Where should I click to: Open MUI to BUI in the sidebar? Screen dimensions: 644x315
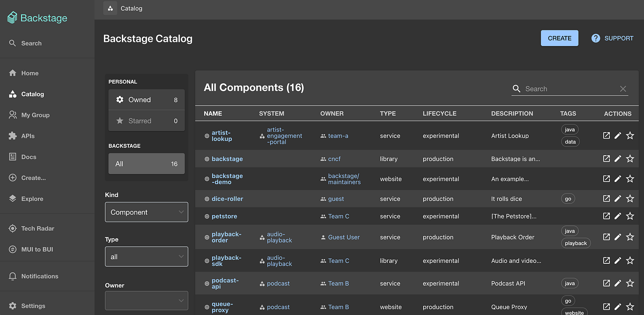(x=31, y=249)
